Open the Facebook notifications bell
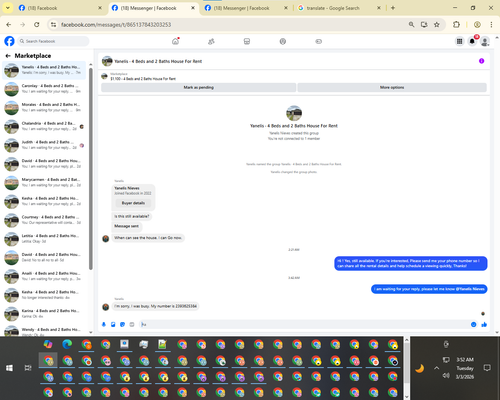Image resolution: width=500 pixels, height=400 pixels. pos(472,41)
